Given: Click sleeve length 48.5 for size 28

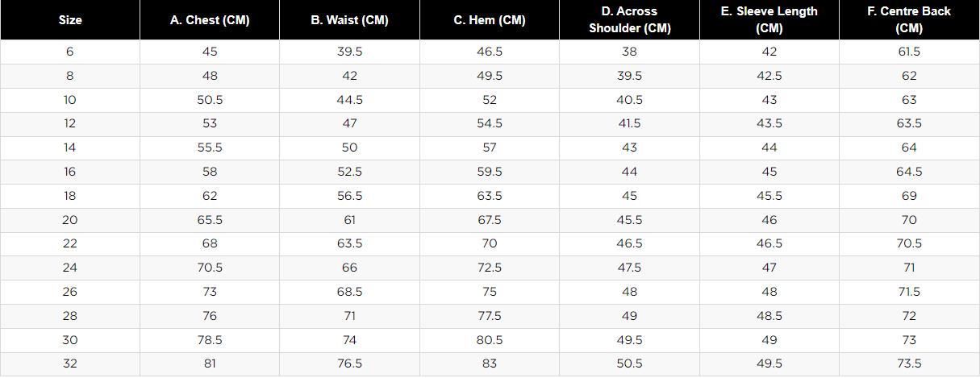Looking at the screenshot, I should point(769,316).
